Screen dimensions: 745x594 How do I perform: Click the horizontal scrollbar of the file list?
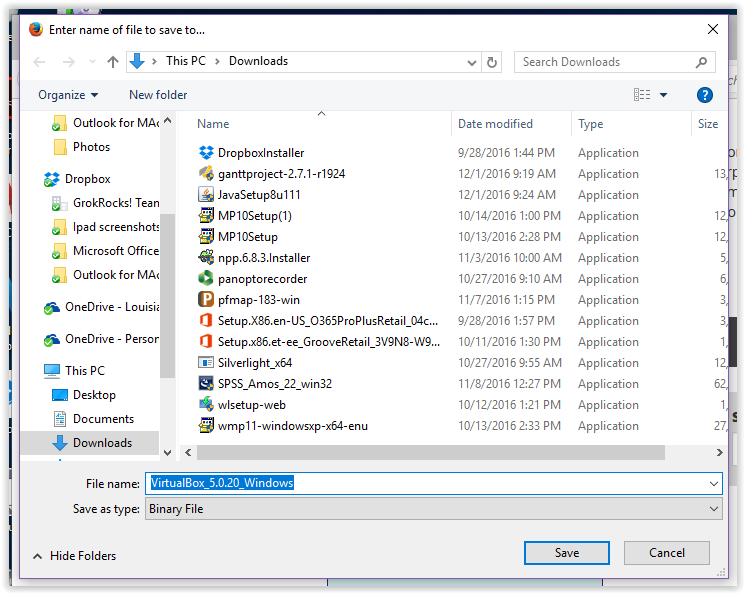[x=430, y=452]
